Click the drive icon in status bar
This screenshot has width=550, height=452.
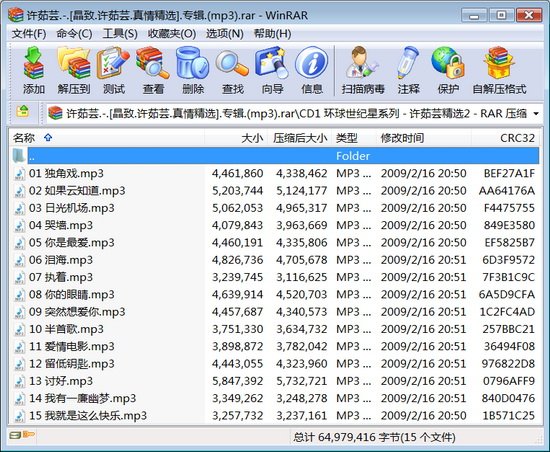coord(15,435)
